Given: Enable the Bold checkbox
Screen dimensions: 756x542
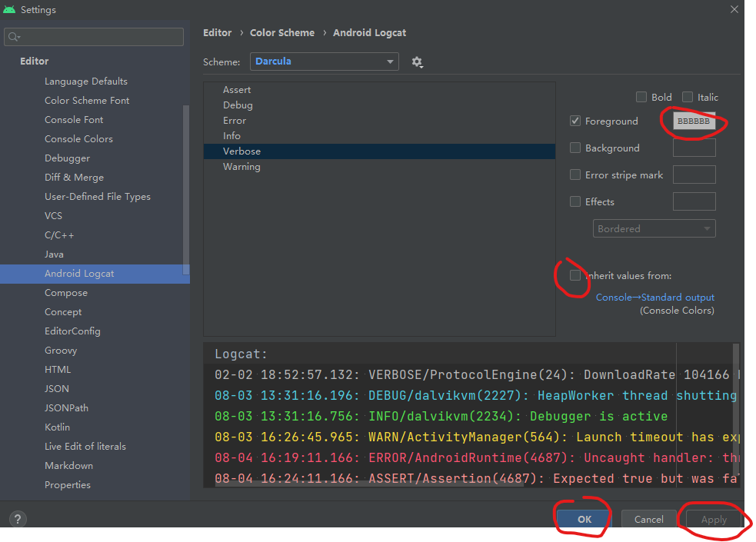Looking at the screenshot, I should tap(641, 98).
